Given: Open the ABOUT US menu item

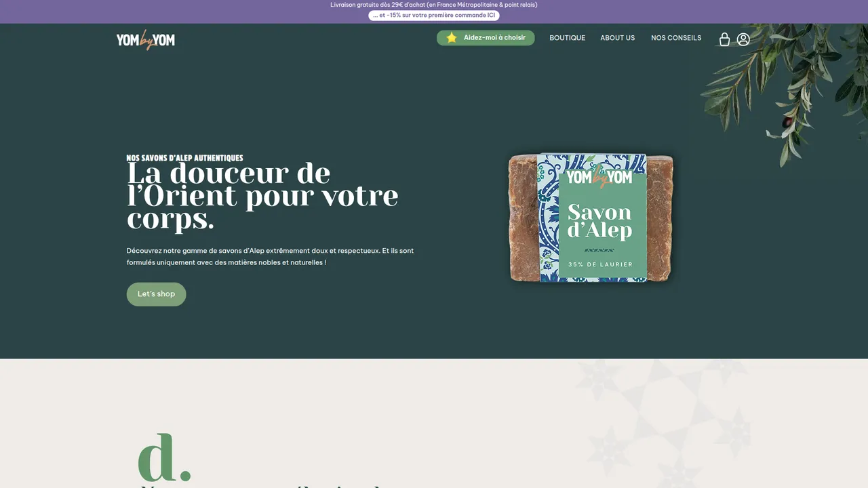Looking at the screenshot, I should click(x=618, y=38).
